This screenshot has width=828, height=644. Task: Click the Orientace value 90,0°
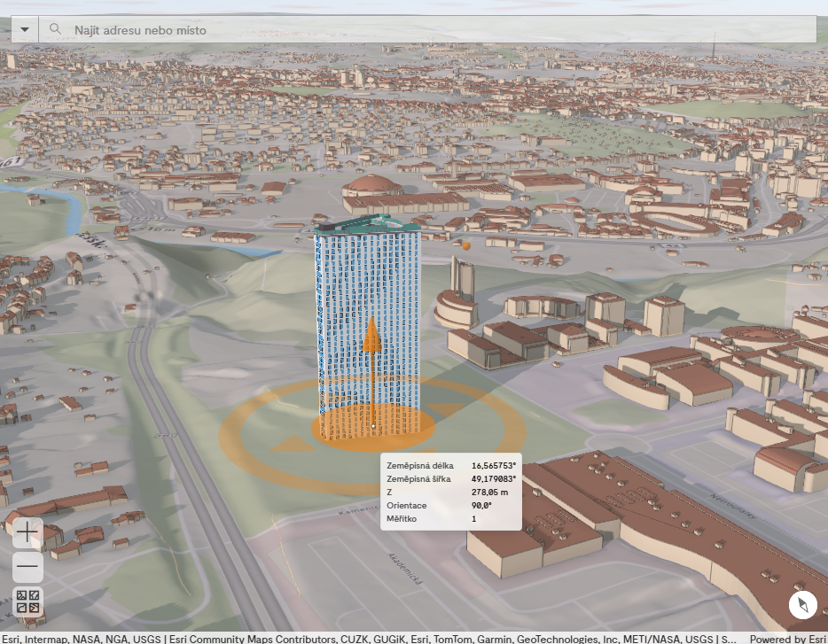tap(481, 505)
